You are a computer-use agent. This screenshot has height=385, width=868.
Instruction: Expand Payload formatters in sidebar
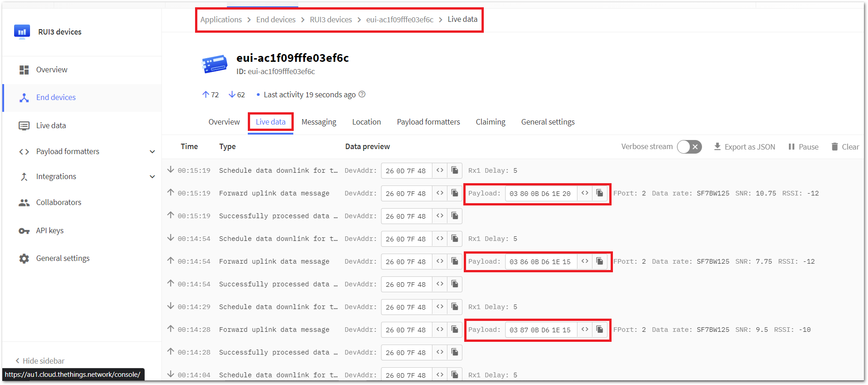[152, 151]
